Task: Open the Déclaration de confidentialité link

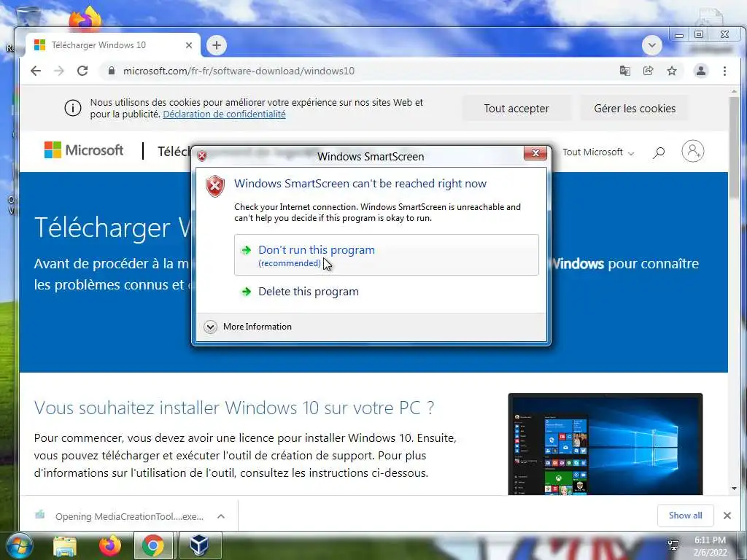Action: click(x=225, y=114)
